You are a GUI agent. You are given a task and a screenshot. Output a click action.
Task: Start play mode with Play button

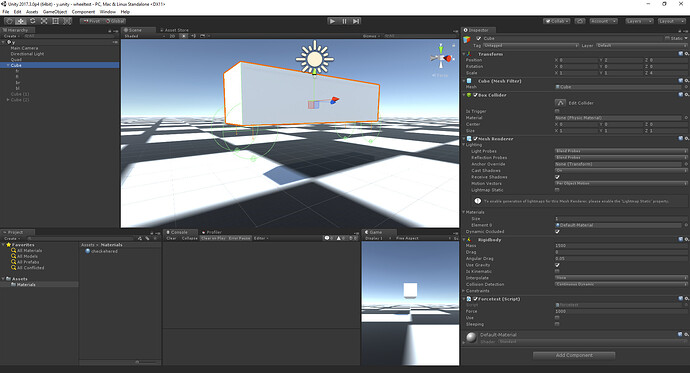(333, 21)
